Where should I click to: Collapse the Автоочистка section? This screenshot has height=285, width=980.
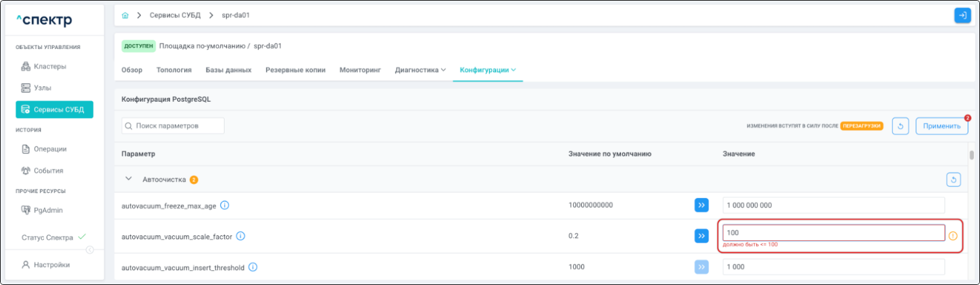point(128,179)
